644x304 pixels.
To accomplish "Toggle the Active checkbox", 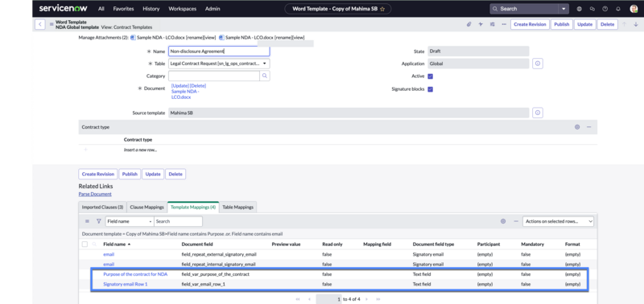I will (x=431, y=76).
